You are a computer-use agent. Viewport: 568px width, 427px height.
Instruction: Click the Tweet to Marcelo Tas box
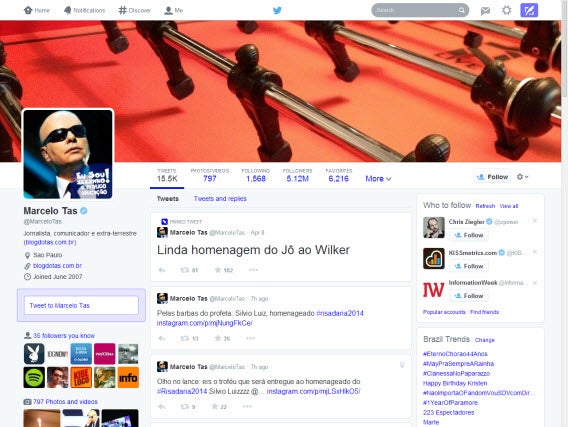click(x=82, y=305)
